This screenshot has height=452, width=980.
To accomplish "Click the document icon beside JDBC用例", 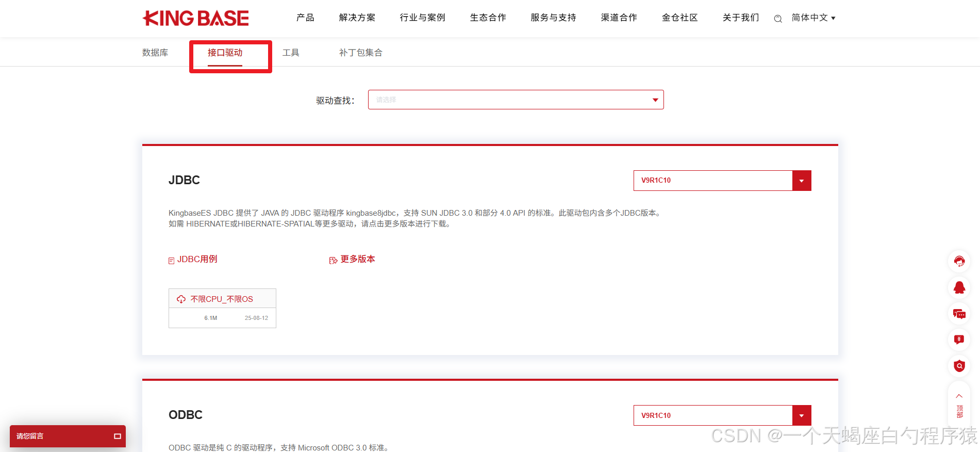I will [x=171, y=261].
